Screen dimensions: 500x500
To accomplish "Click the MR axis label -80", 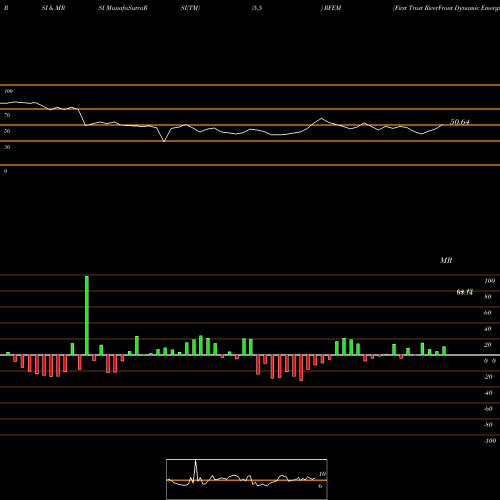I will point(488,425).
